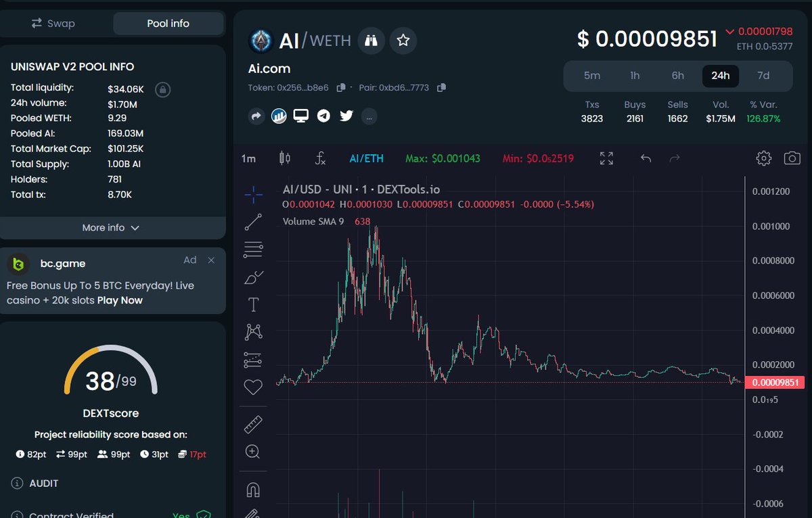Open the indicators fx button
This screenshot has height=518, width=812.
point(321,158)
